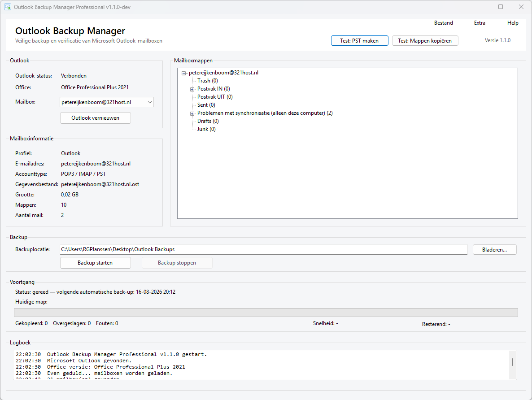Expand the Problemen met synchronisatie folder node
Image resolution: width=532 pixels, height=400 pixels.
(x=192, y=113)
